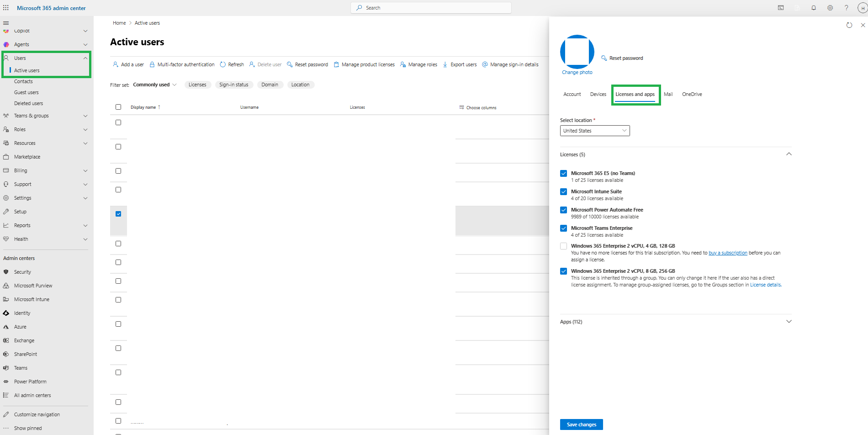Click Add a user in the toolbar

(128, 64)
